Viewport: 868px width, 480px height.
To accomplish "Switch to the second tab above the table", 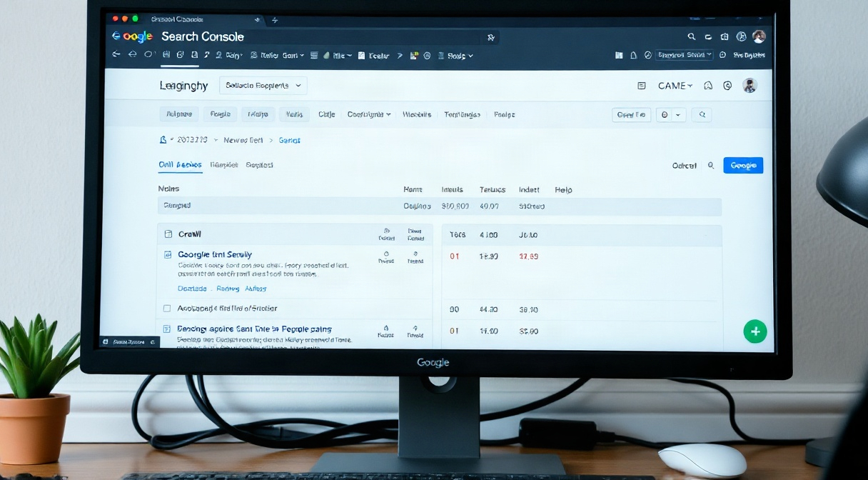I will pyautogui.click(x=224, y=165).
